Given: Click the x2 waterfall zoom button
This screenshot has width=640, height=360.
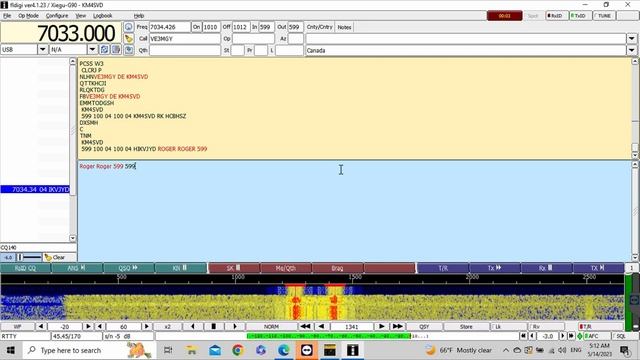Looking at the screenshot, I should [167, 327].
